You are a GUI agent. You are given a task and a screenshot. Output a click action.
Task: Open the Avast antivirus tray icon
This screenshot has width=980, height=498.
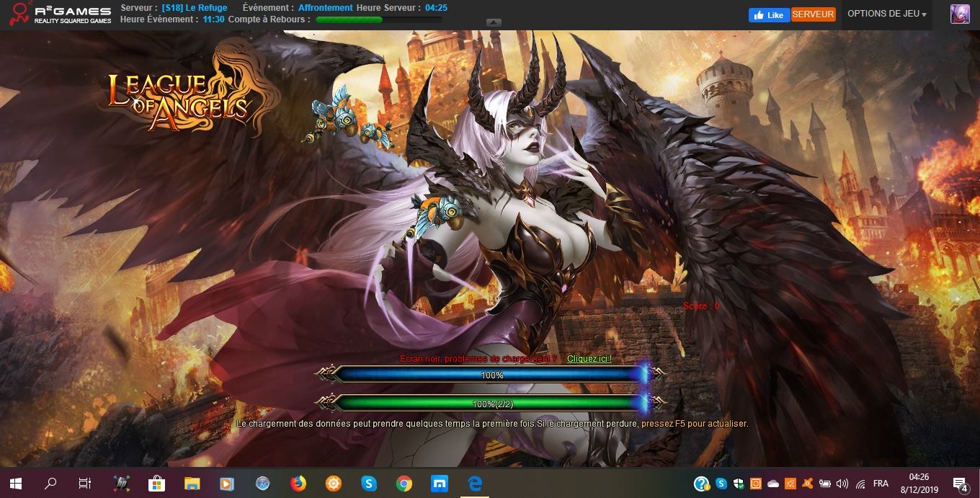coord(808,484)
